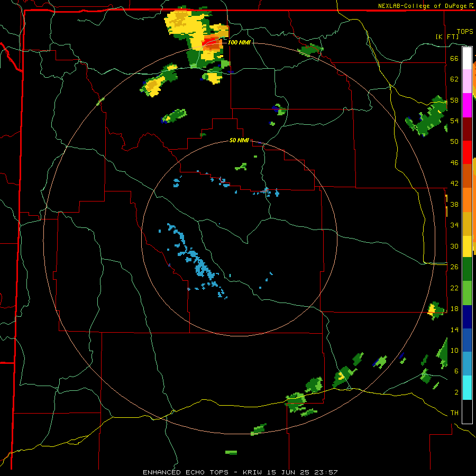This screenshot has height=476, width=476.
Task: Click the 26 value on the legend
Action: pyautogui.click(x=454, y=267)
